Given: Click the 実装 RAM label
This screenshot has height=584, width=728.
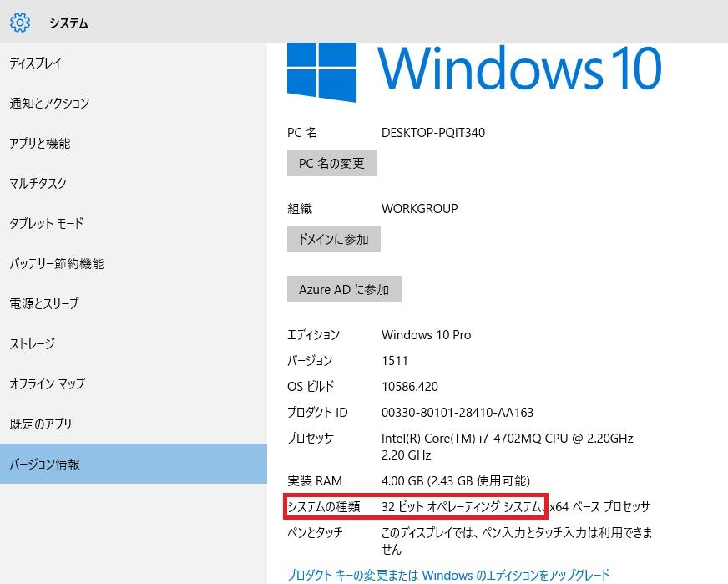Looking at the screenshot, I should (314, 480).
